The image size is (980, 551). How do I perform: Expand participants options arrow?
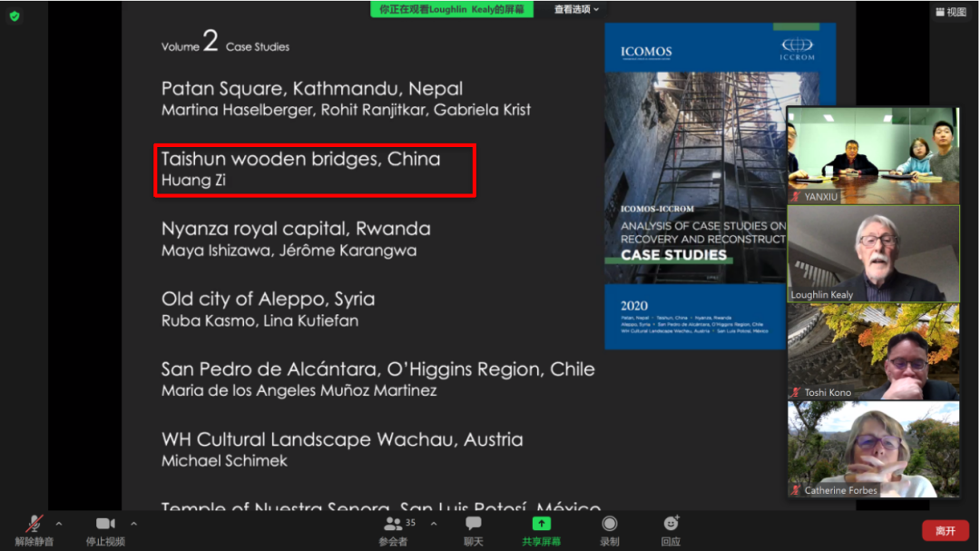pos(434,524)
